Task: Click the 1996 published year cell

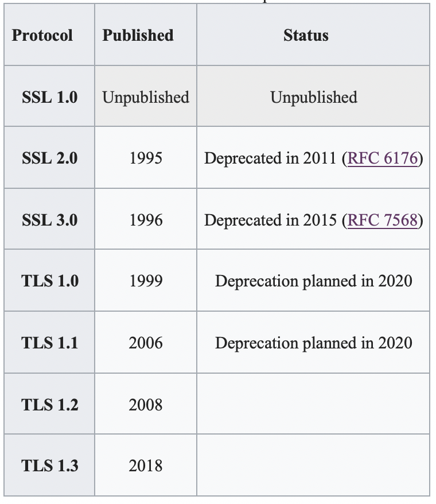Action: pyautogui.click(x=146, y=220)
